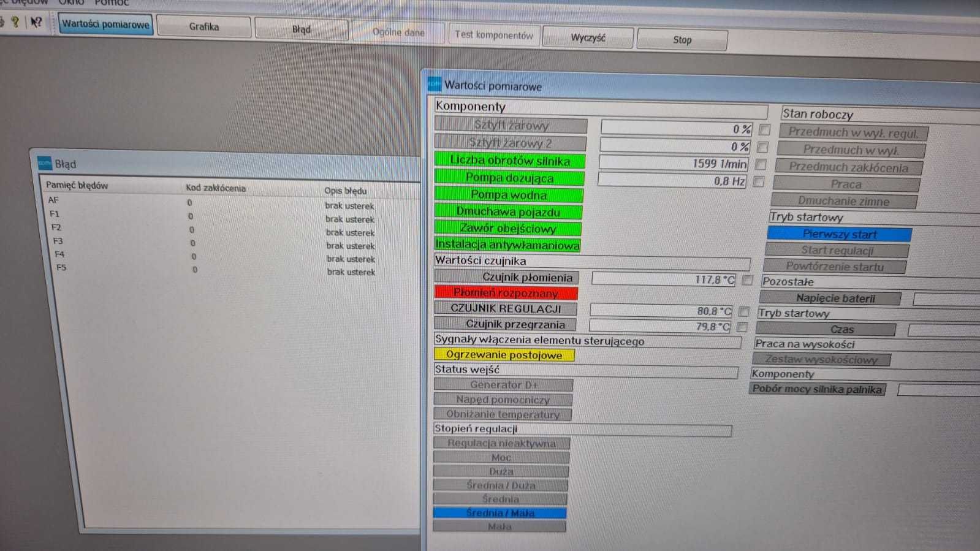
Task: Click the Wyczyść button
Action: [588, 37]
